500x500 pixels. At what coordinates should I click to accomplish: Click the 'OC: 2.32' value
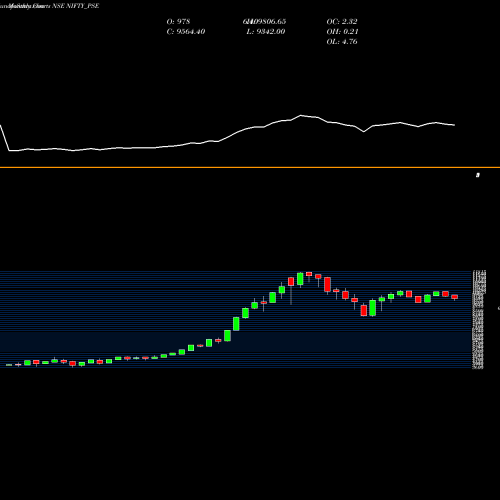(342, 21)
